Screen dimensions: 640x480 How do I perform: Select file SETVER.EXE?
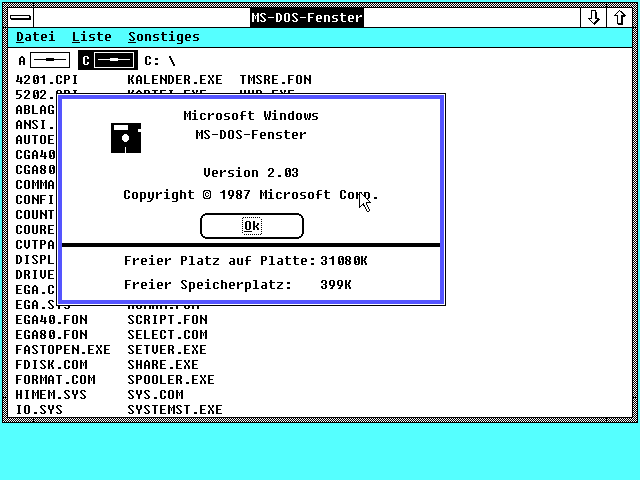pyautogui.click(x=167, y=350)
